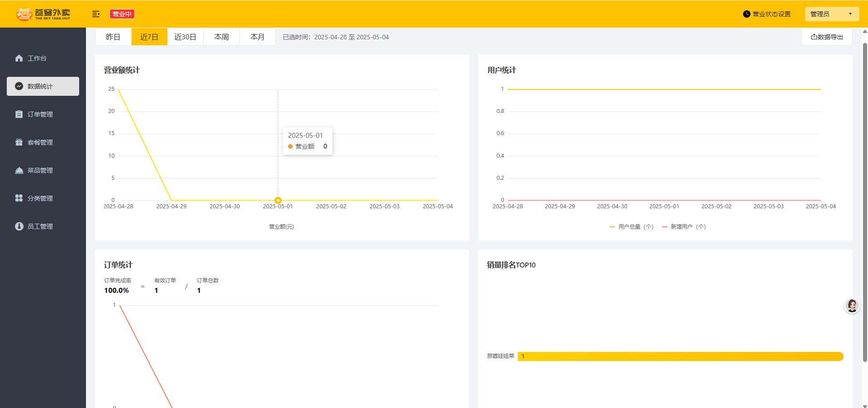Image resolution: width=868 pixels, height=408 pixels.
Task: Open 订单管理 menu item
Action: click(x=43, y=114)
